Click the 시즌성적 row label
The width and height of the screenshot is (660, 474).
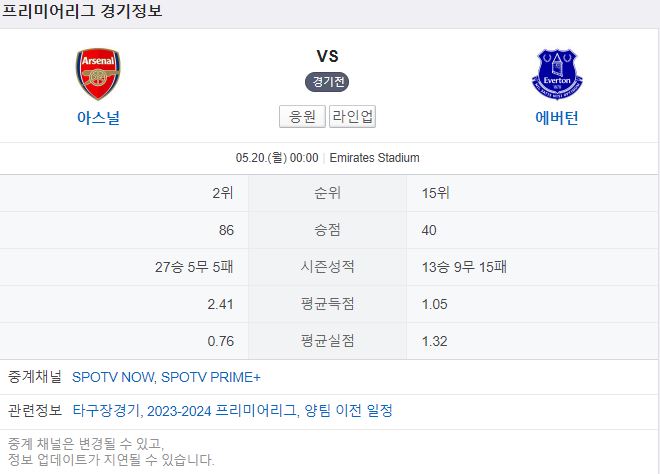click(x=327, y=267)
